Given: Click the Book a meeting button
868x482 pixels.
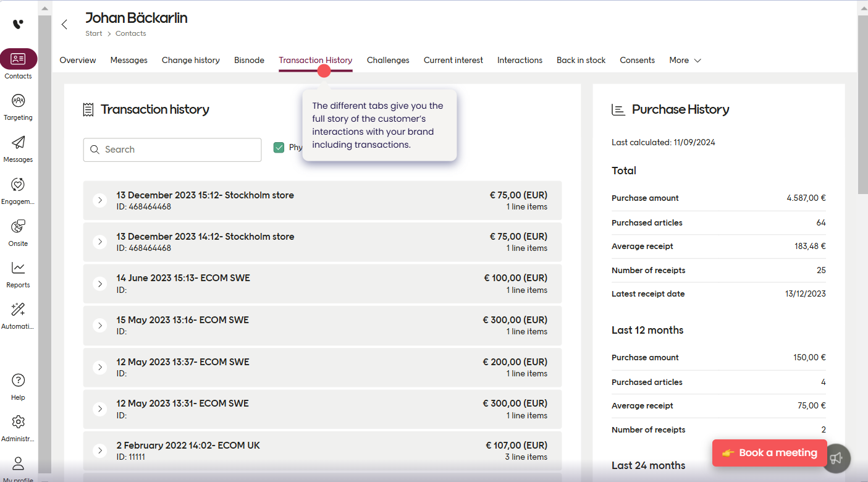Looking at the screenshot, I should pyautogui.click(x=769, y=453).
